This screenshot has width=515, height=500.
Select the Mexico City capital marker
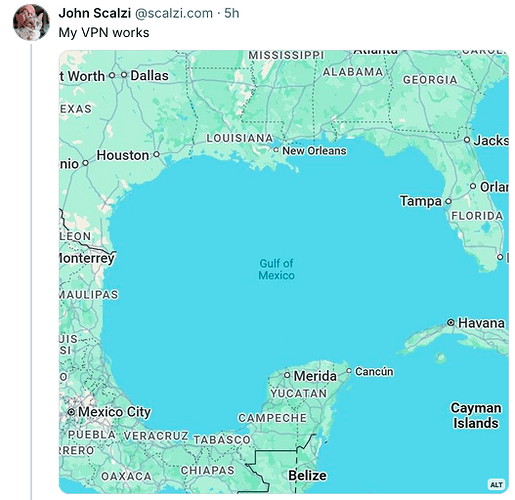pos(71,412)
